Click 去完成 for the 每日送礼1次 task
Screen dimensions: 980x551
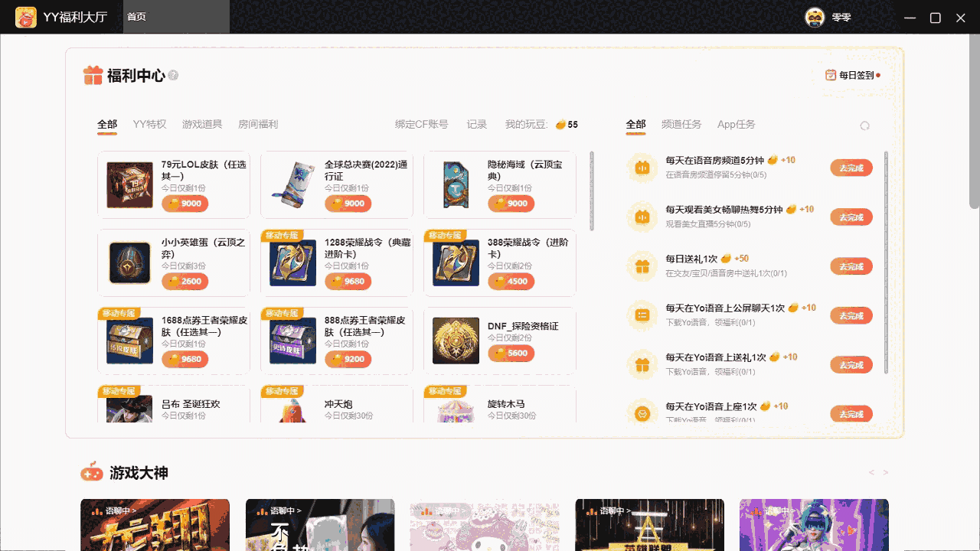tap(851, 266)
